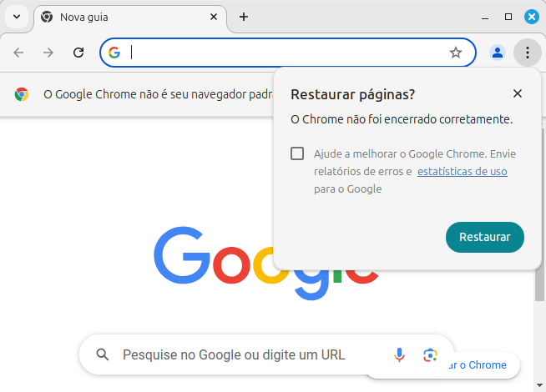Expand the tab search dropdown arrow
Viewport: 546px width, 392px height.
point(16,17)
